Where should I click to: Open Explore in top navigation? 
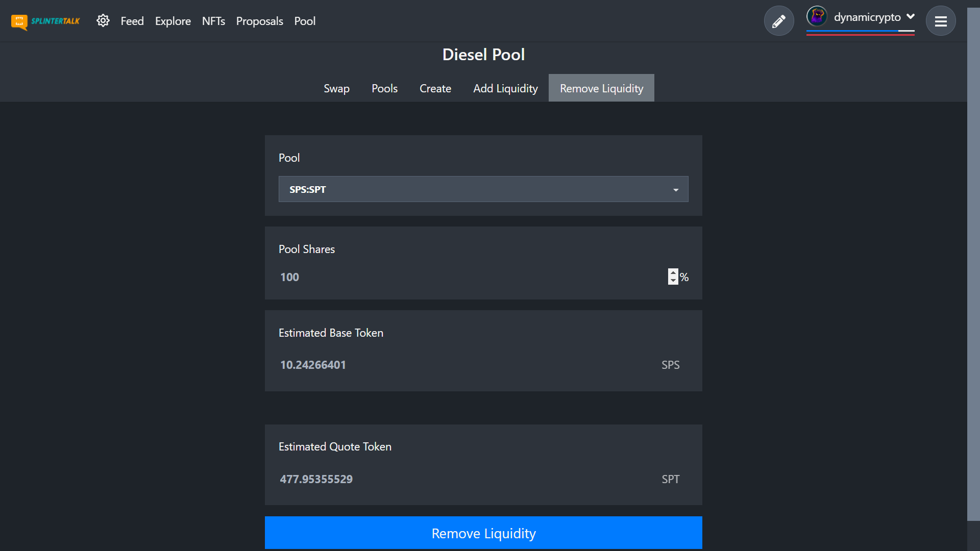coord(173,21)
